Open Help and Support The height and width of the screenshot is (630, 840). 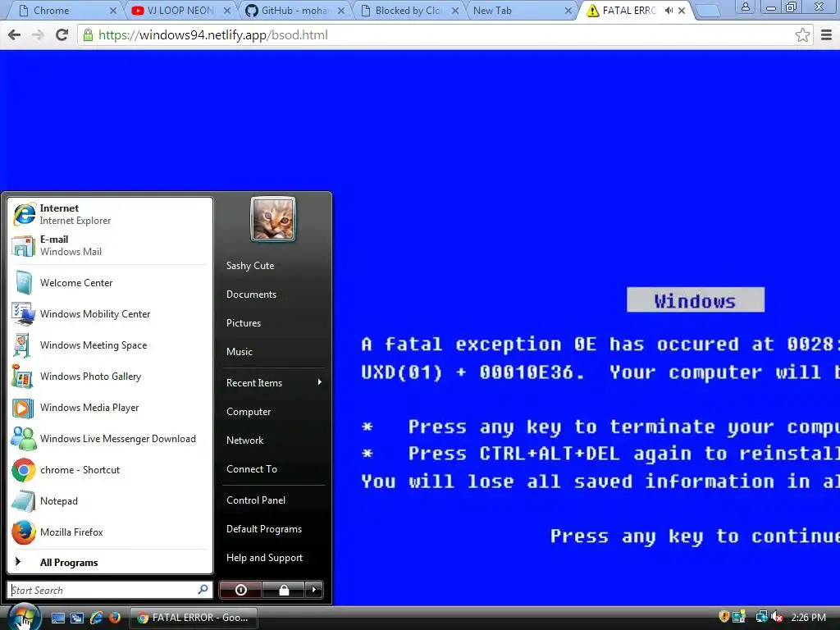(265, 558)
